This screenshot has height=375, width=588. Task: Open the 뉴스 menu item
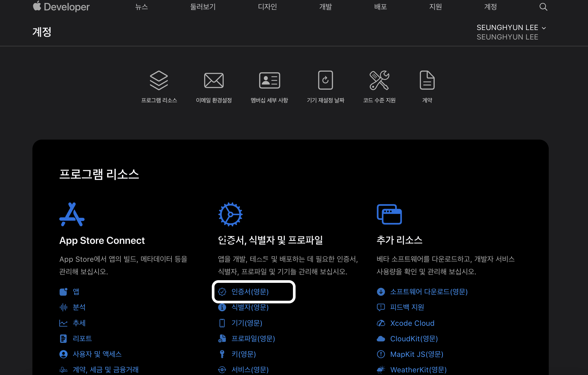coord(141,7)
